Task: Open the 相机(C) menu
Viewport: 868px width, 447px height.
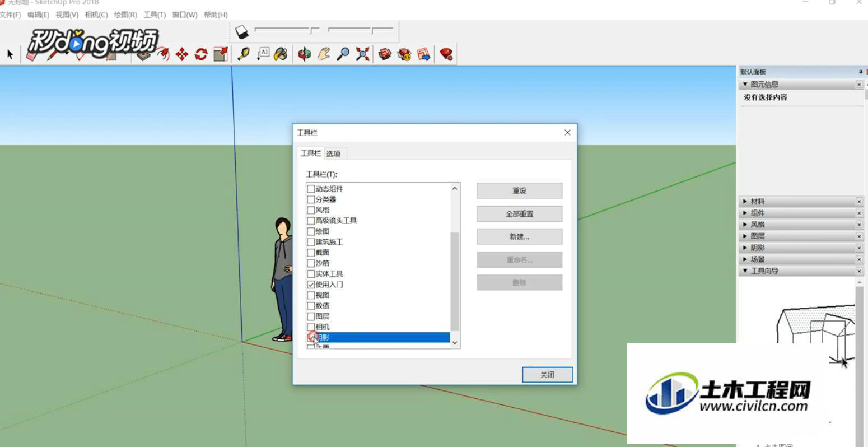Action: [96, 15]
